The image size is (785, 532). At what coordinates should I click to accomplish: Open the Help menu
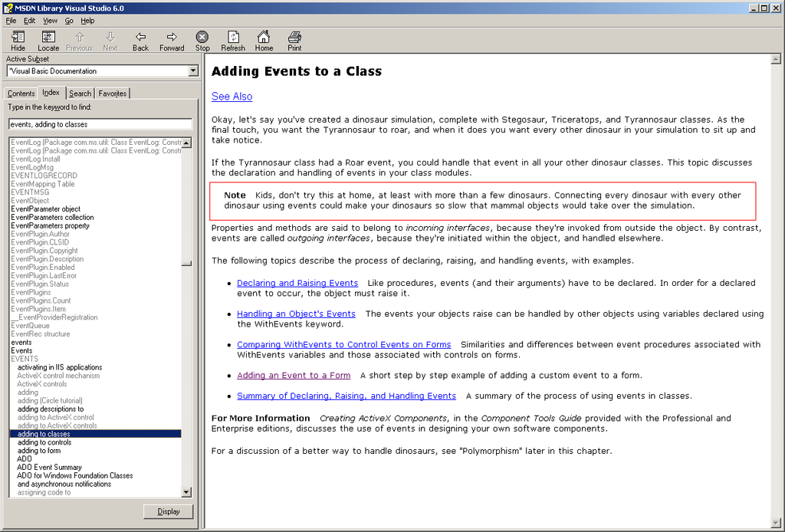(87, 21)
